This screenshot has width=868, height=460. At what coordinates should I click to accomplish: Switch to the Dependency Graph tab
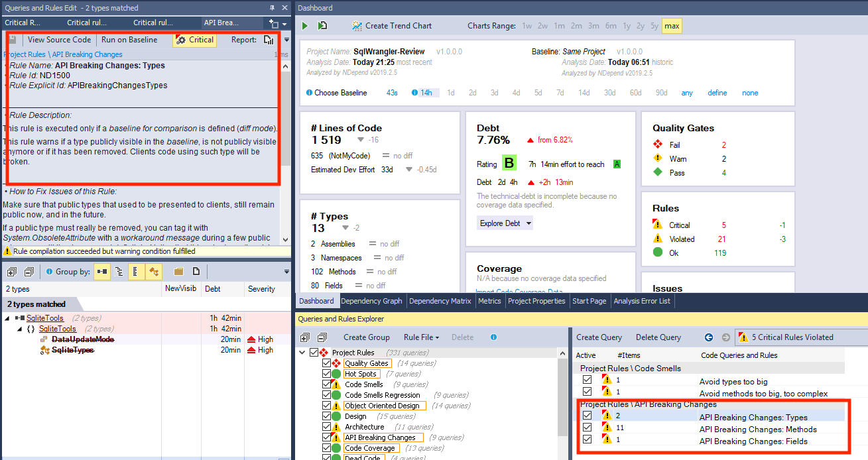coord(371,301)
